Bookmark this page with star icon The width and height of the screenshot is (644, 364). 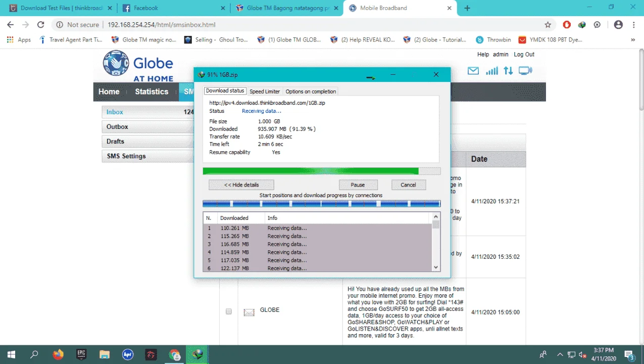[x=548, y=25]
